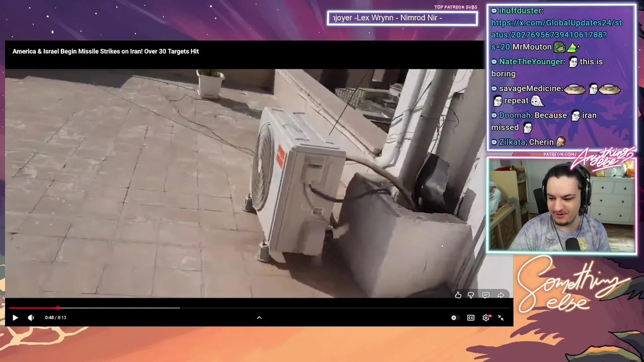The width and height of the screenshot is (644, 362).
Task: Mute the video volume speaker icon
Action: click(31, 318)
